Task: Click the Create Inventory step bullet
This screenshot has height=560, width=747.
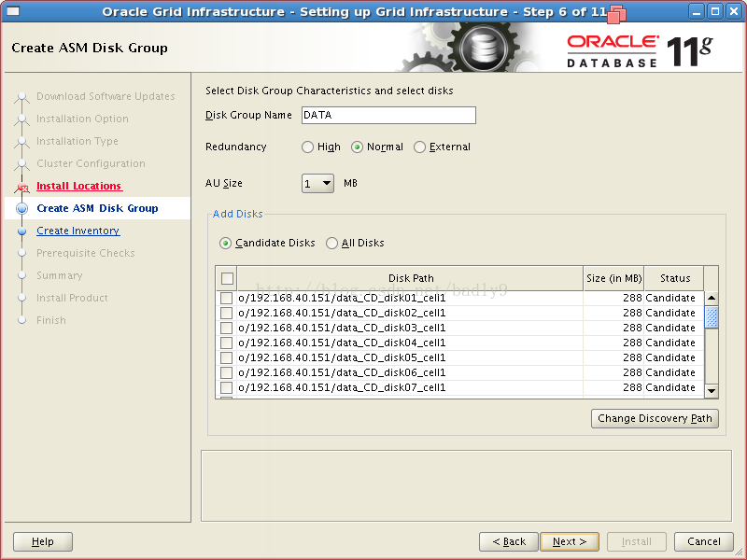Action: pyautogui.click(x=21, y=231)
